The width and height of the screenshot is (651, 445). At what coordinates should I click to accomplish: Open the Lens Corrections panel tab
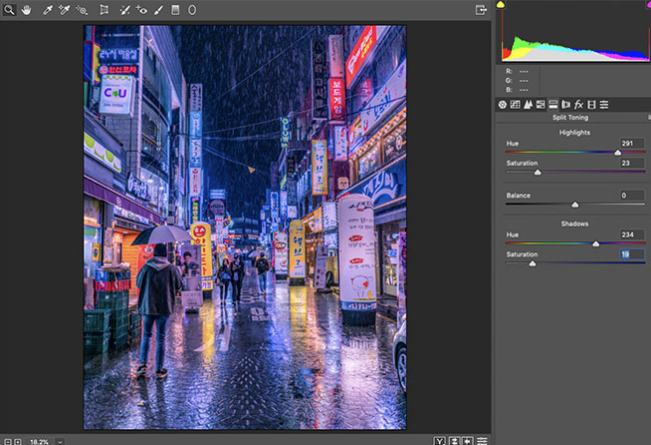pos(565,105)
